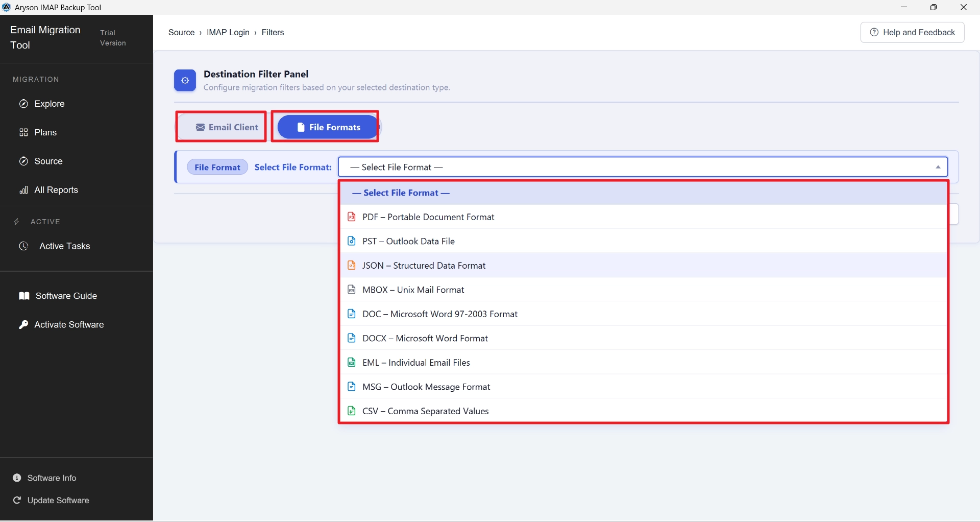
Task: Click the MSG file icon in list
Action: [x=351, y=387]
